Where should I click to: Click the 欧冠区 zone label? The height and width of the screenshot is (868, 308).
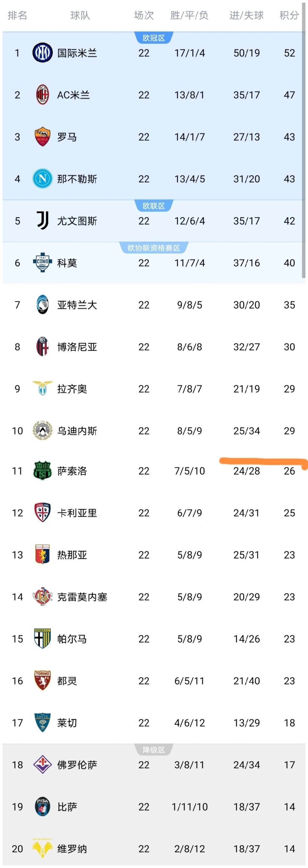pos(154,38)
